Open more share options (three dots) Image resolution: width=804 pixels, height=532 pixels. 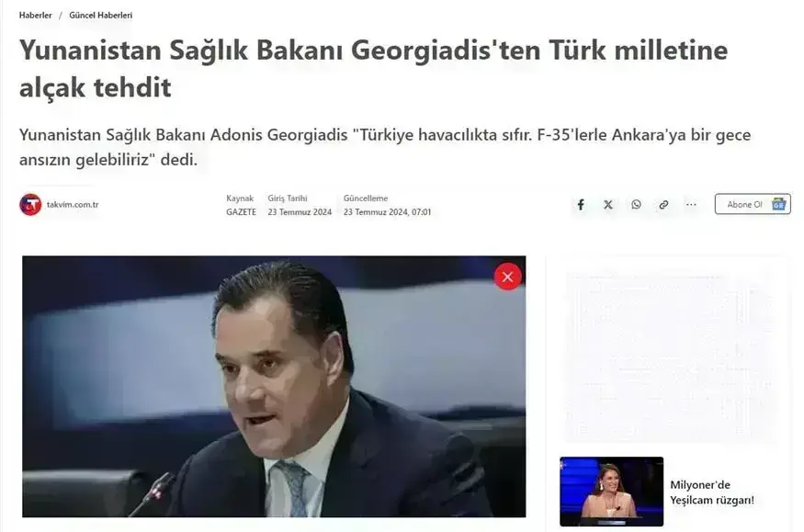pyautogui.click(x=691, y=205)
